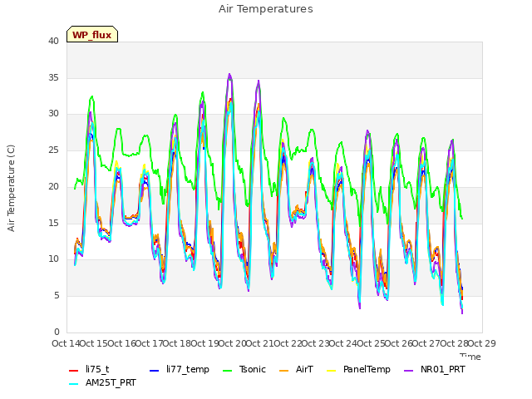Click the green Tsonic legend swatch
The width and height of the screenshot is (532, 399).
(227, 371)
